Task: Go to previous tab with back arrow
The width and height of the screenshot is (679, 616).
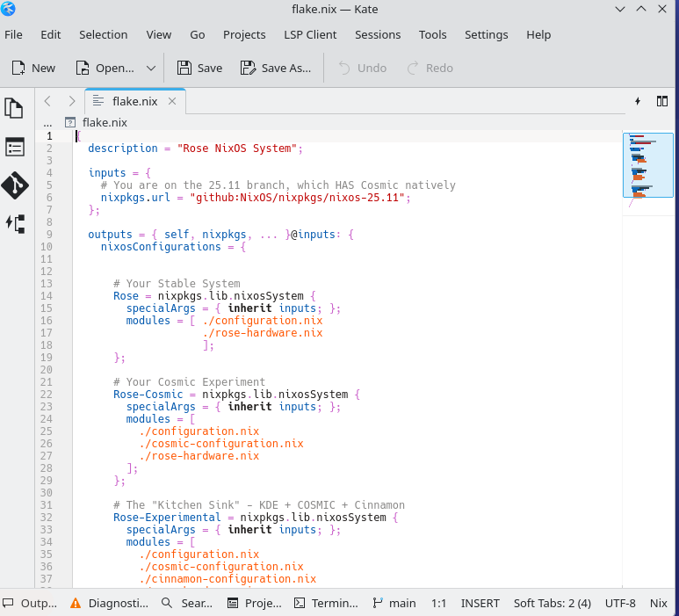Action: point(48,101)
